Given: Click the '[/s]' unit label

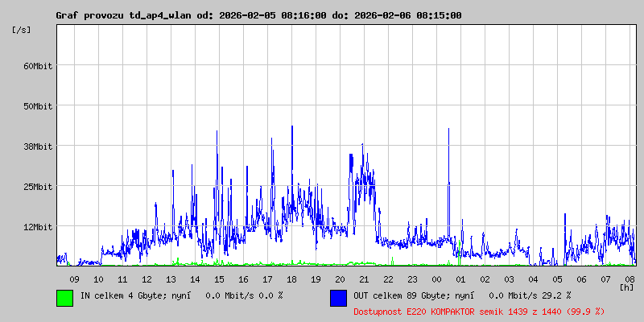Looking at the screenshot, I should pos(22,30).
